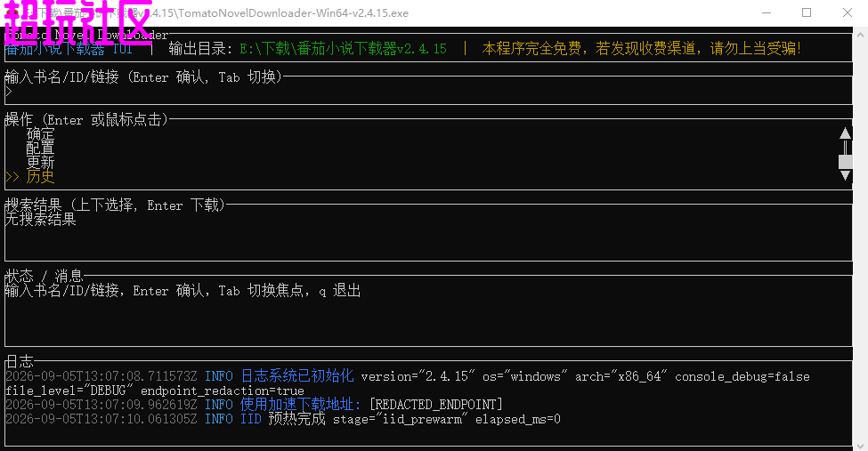Click the 操作 (Enter 或鼠标点击) panel heading
This screenshot has width=868, height=451.
pos(86,119)
